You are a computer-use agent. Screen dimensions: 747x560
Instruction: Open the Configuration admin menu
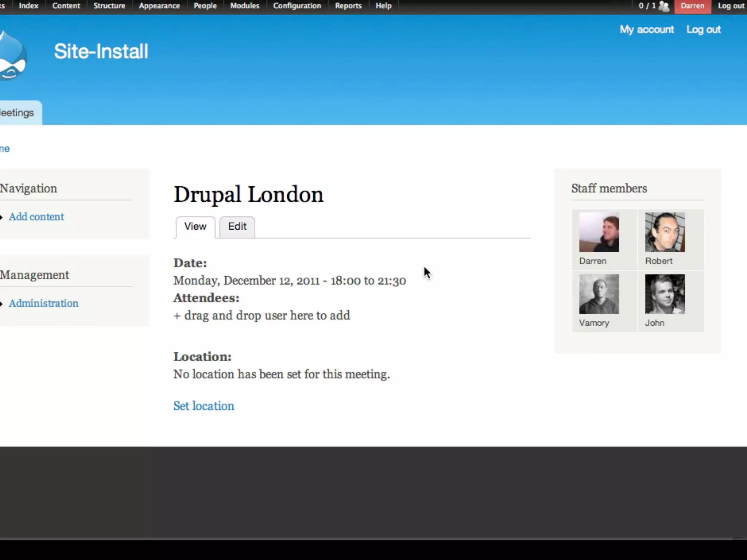click(297, 6)
